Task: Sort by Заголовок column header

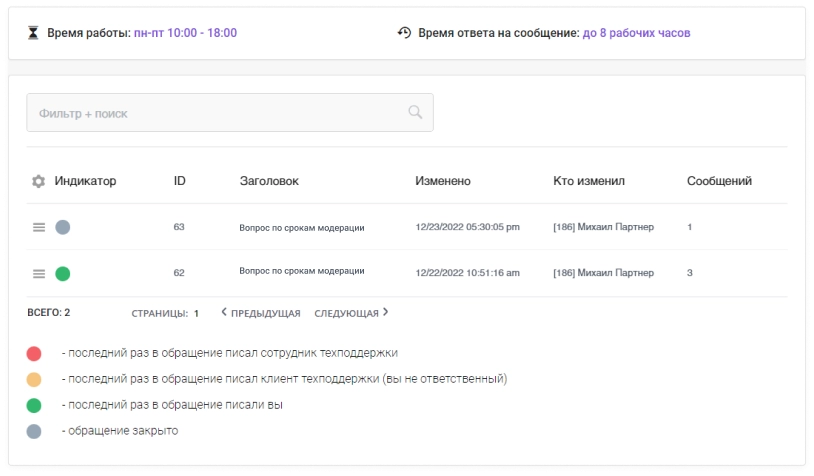Action: tap(269, 181)
